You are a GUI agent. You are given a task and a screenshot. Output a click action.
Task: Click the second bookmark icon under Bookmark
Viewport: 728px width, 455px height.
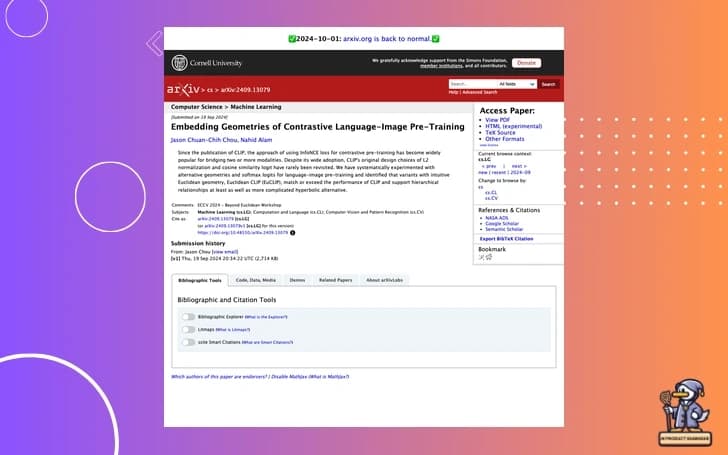tap(489, 257)
